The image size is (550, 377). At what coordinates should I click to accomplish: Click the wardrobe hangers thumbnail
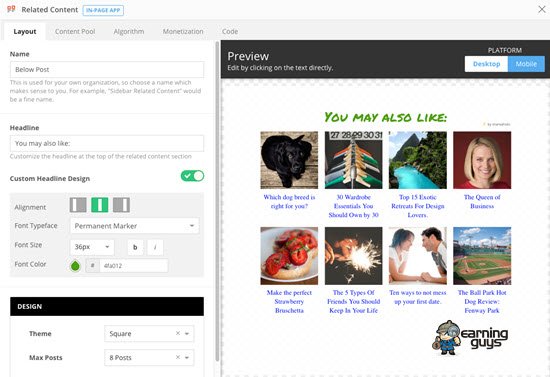pos(354,160)
